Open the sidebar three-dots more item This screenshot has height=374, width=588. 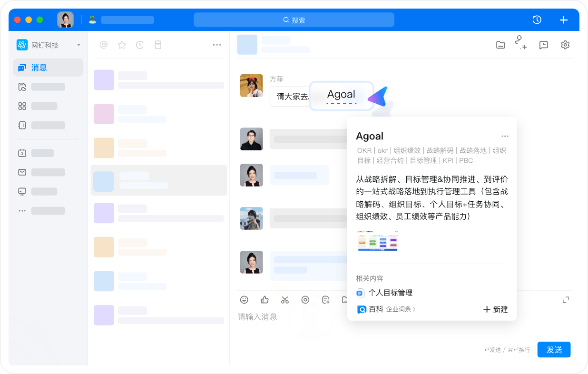[22, 211]
